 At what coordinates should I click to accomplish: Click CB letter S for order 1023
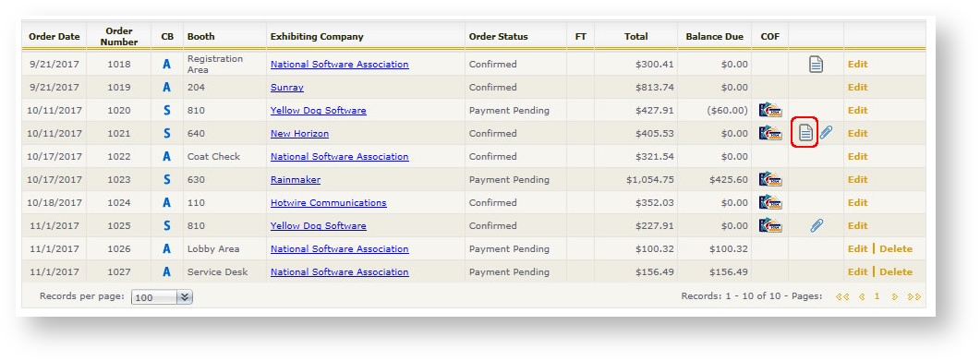tap(167, 180)
